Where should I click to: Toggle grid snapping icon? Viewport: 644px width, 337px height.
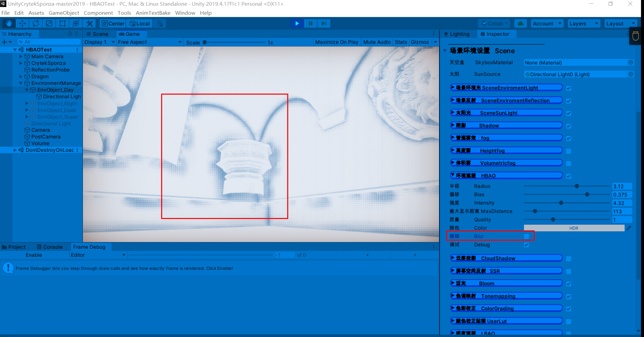[x=160, y=23]
